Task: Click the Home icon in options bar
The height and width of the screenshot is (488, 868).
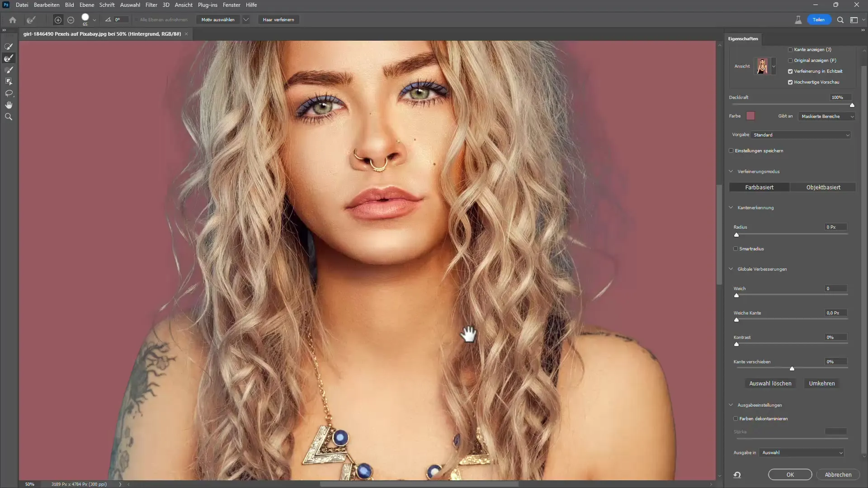Action: pyautogui.click(x=13, y=20)
